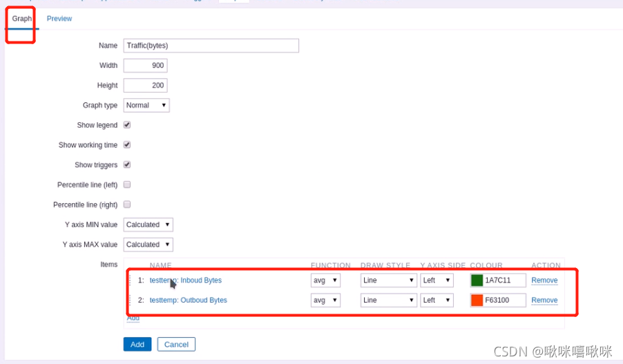
Task: Remove the Inboud Bytes item
Action: click(x=544, y=280)
